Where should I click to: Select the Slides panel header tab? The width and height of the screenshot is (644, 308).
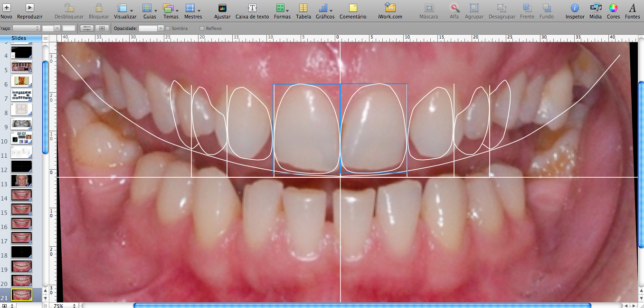pos(19,38)
